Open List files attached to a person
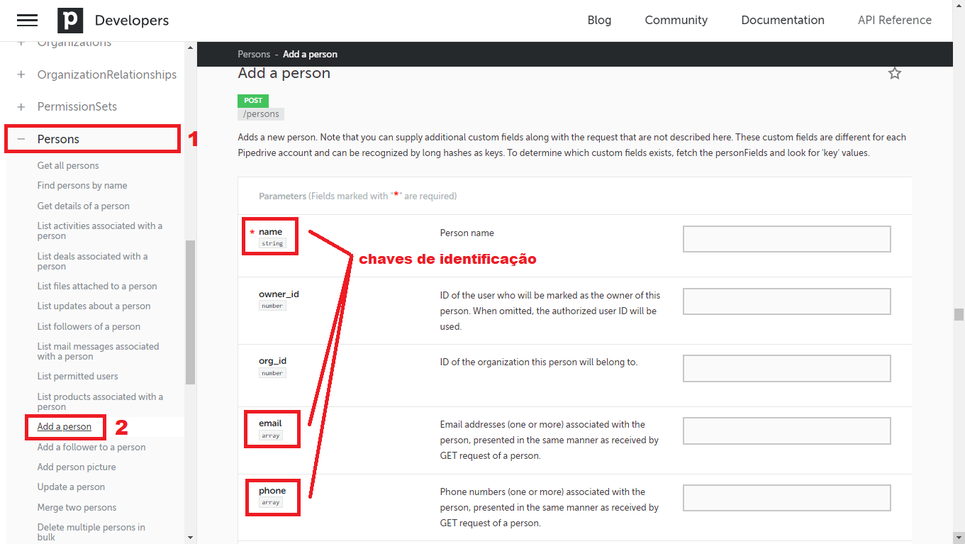Image resolution: width=965 pixels, height=544 pixels. [x=97, y=286]
